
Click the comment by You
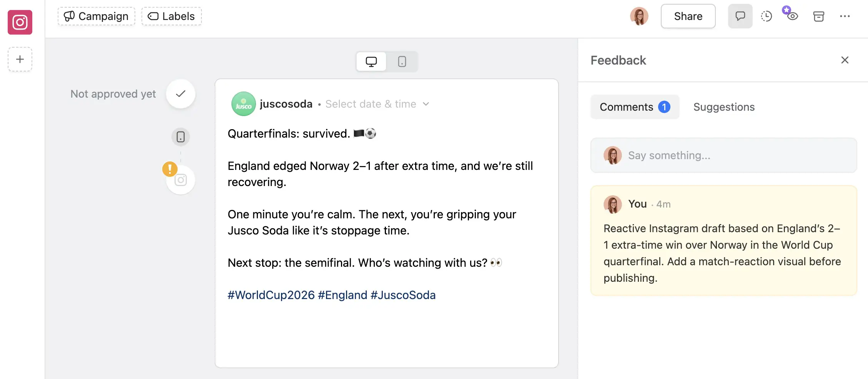point(723,241)
